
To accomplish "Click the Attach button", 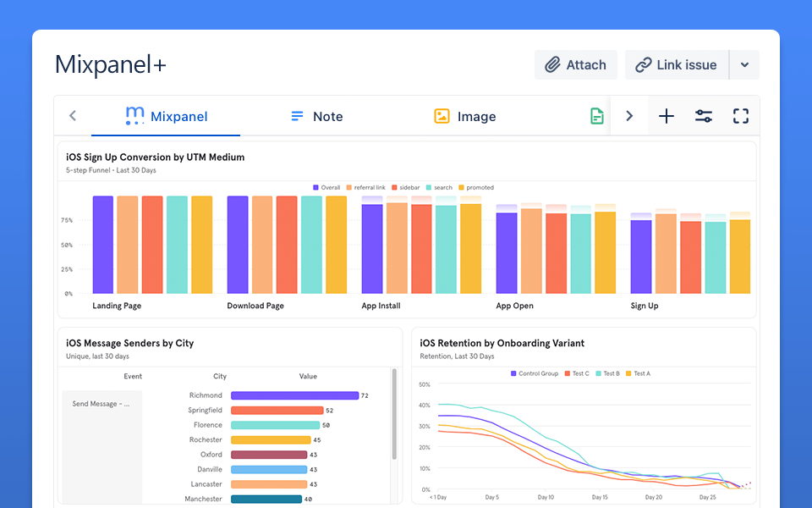I will pyautogui.click(x=576, y=65).
